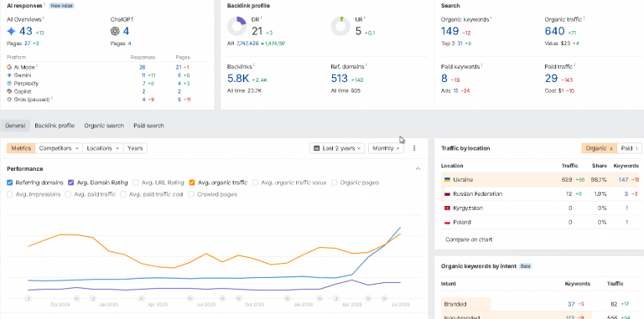Select the Paid traffic-by-location button
The height and width of the screenshot is (319, 644).
pos(629,148)
